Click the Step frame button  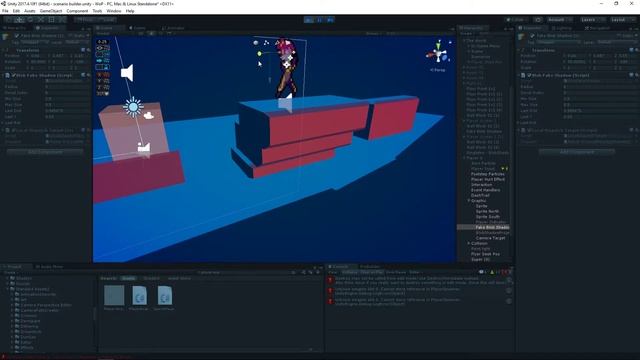tap(330, 20)
